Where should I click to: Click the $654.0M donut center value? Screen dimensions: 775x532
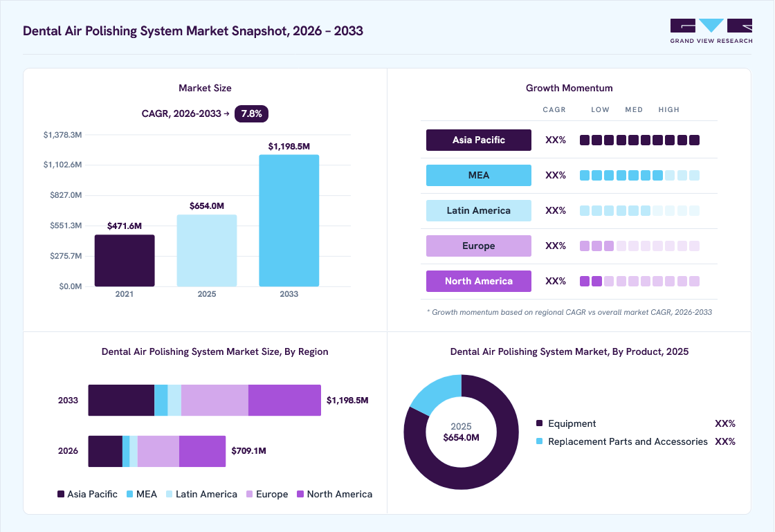pyautogui.click(x=461, y=438)
